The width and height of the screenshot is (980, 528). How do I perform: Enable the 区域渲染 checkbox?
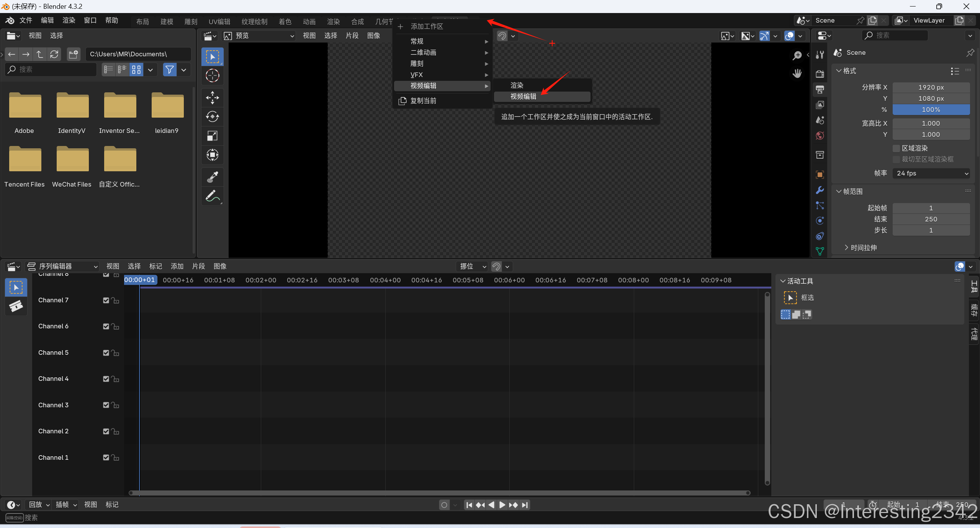896,148
